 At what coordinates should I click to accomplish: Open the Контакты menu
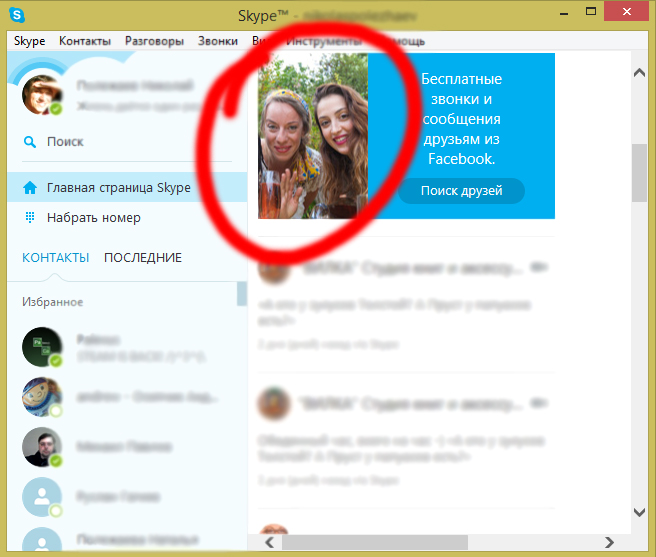click(x=85, y=41)
